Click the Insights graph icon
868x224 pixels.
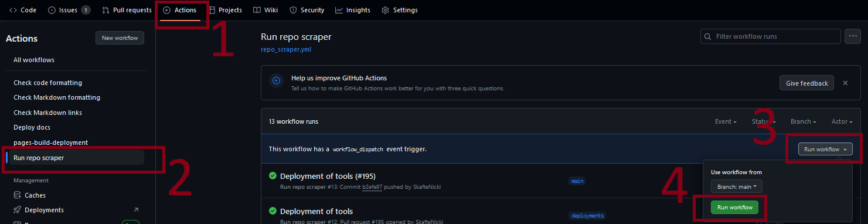[x=339, y=10]
